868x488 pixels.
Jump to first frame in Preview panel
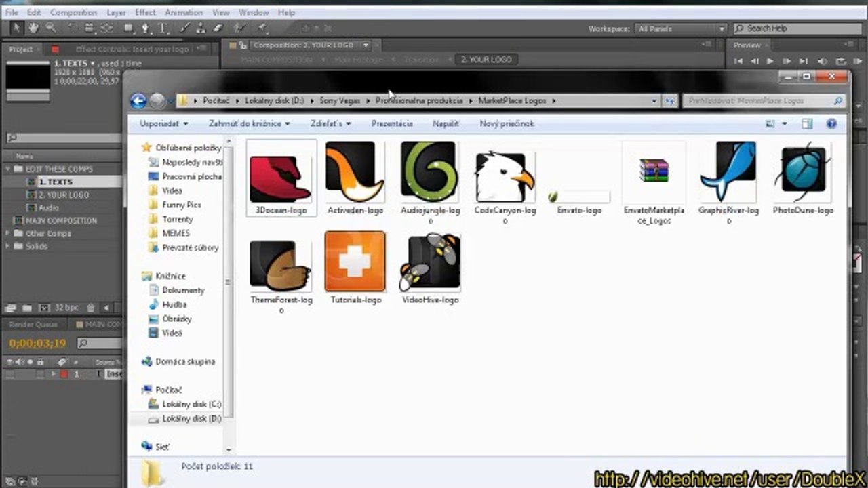coord(739,61)
